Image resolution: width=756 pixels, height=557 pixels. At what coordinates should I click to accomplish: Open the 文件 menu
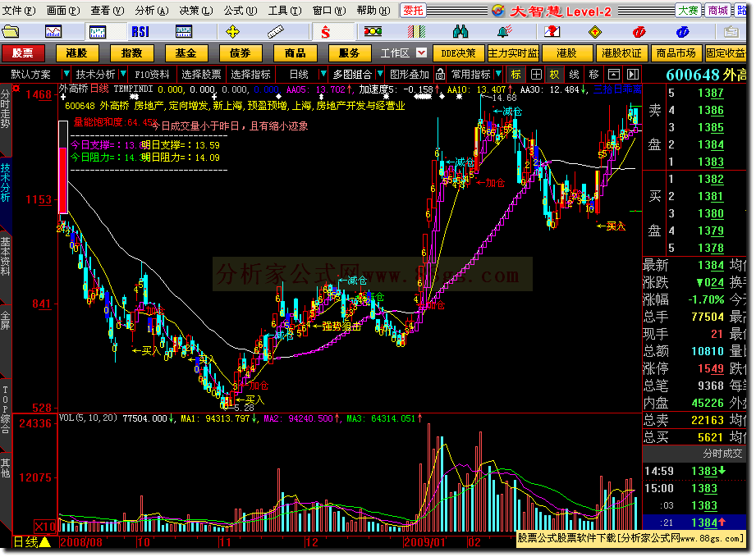pos(19,10)
